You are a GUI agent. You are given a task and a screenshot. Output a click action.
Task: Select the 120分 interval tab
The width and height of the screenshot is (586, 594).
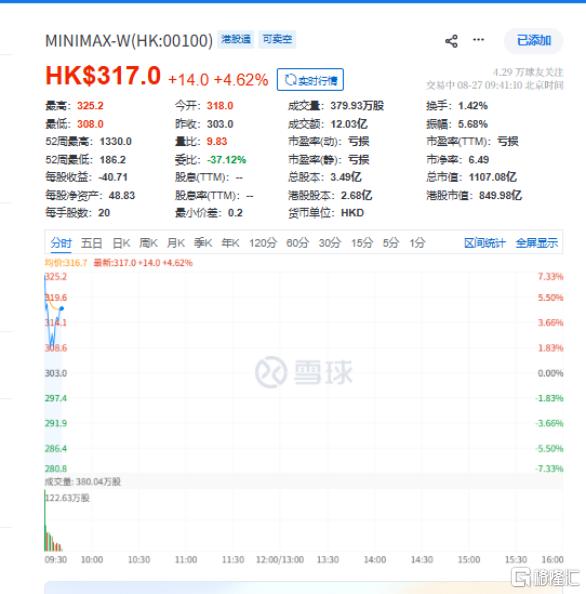point(263,243)
